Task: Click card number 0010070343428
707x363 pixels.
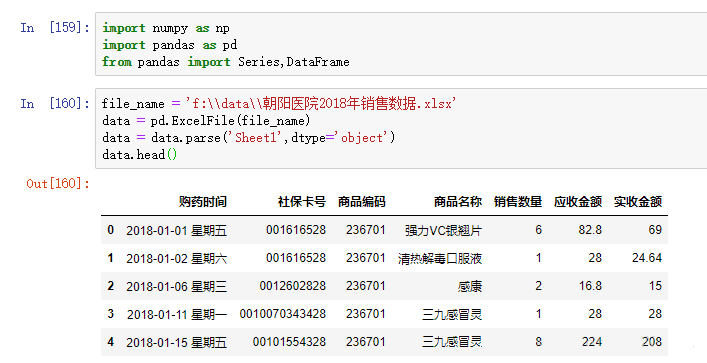Action: pos(283,314)
